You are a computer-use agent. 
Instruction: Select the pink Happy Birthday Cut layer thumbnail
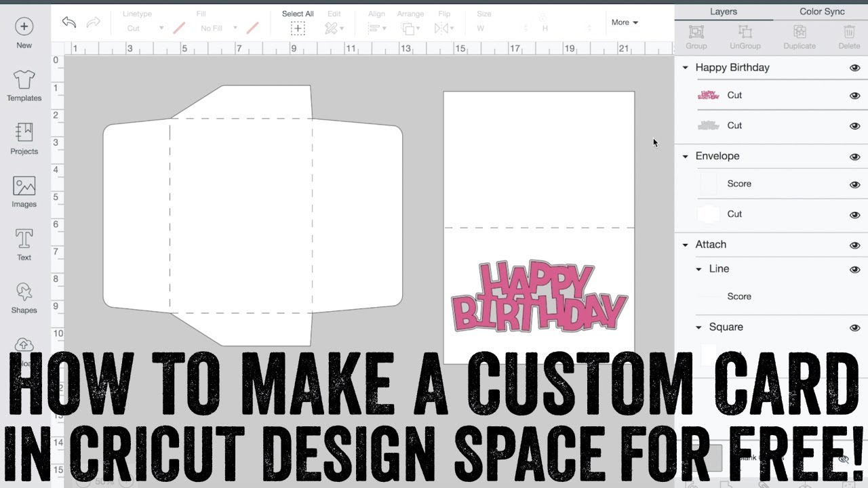click(709, 96)
